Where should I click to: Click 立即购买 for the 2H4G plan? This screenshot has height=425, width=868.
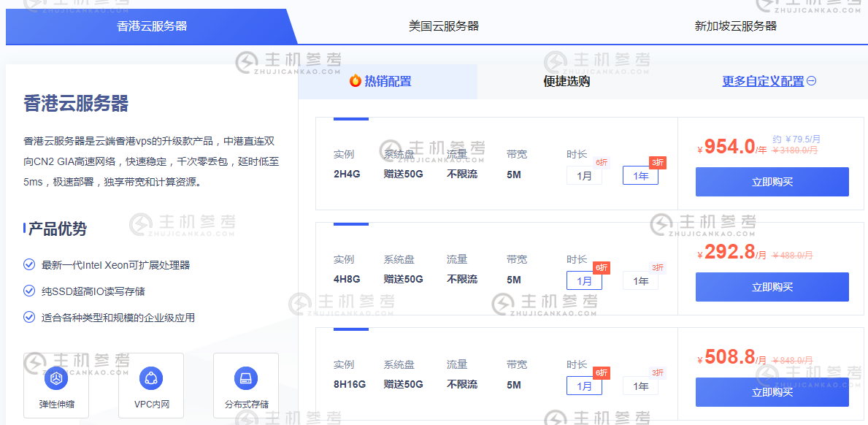(772, 182)
